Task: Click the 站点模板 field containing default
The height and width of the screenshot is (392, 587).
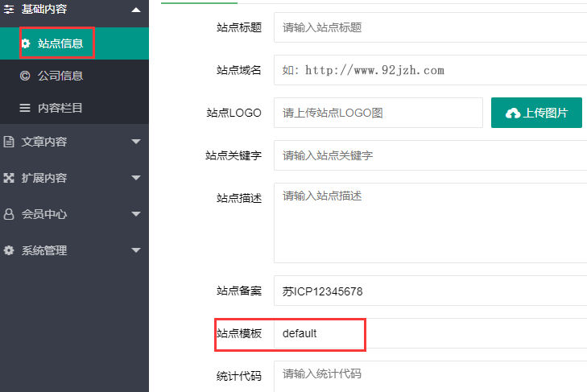Action: pyautogui.click(x=322, y=333)
